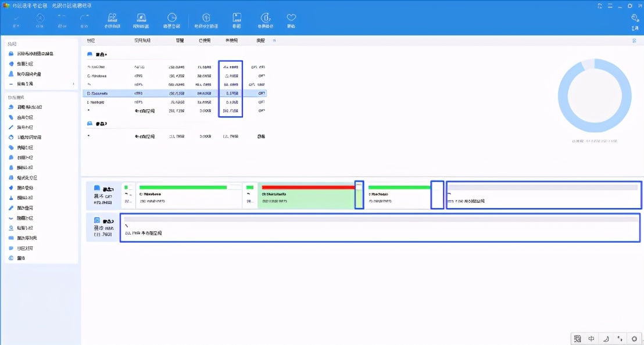
Task: Select the C: partition row in the table
Action: coord(174,76)
